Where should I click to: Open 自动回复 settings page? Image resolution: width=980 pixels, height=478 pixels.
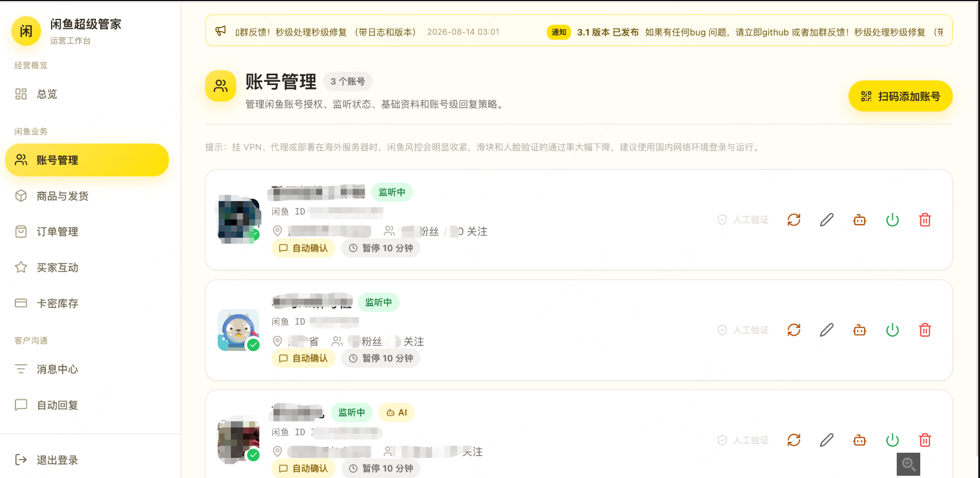[x=87, y=405]
